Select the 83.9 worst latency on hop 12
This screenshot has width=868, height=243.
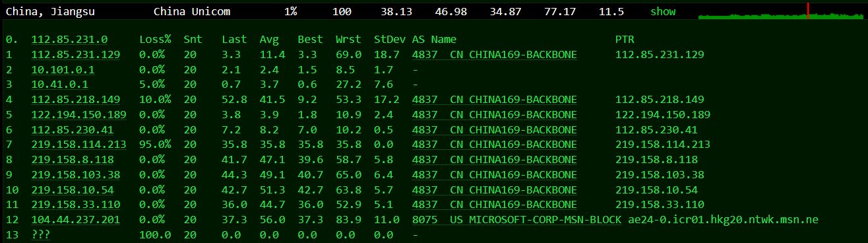(x=348, y=219)
